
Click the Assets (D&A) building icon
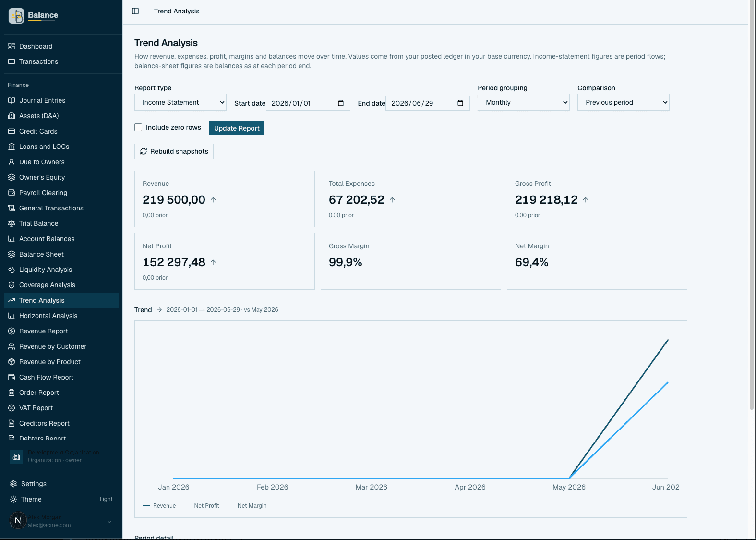coord(12,116)
